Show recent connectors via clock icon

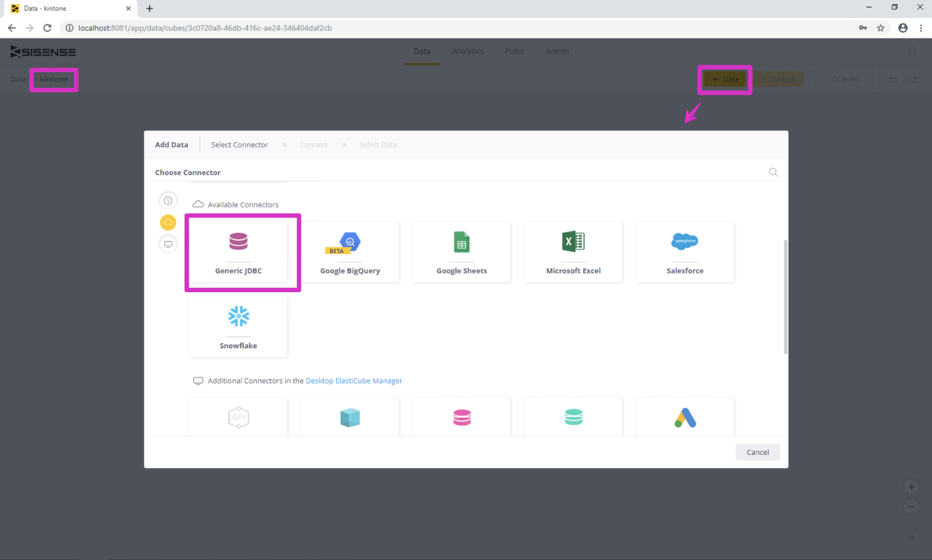click(x=168, y=200)
